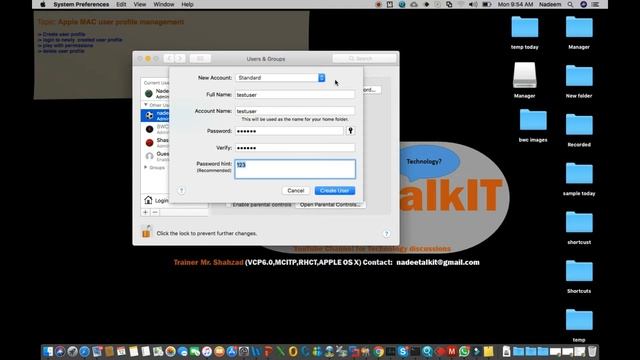The width and height of the screenshot is (640, 360).
Task: Open the Trash in the dock
Action: 592,351
